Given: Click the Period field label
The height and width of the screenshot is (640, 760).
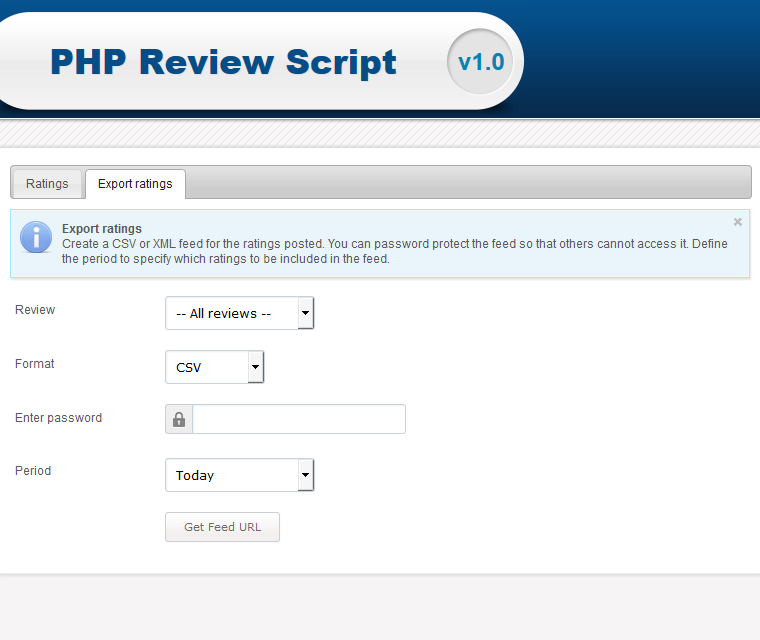Looking at the screenshot, I should [x=33, y=471].
